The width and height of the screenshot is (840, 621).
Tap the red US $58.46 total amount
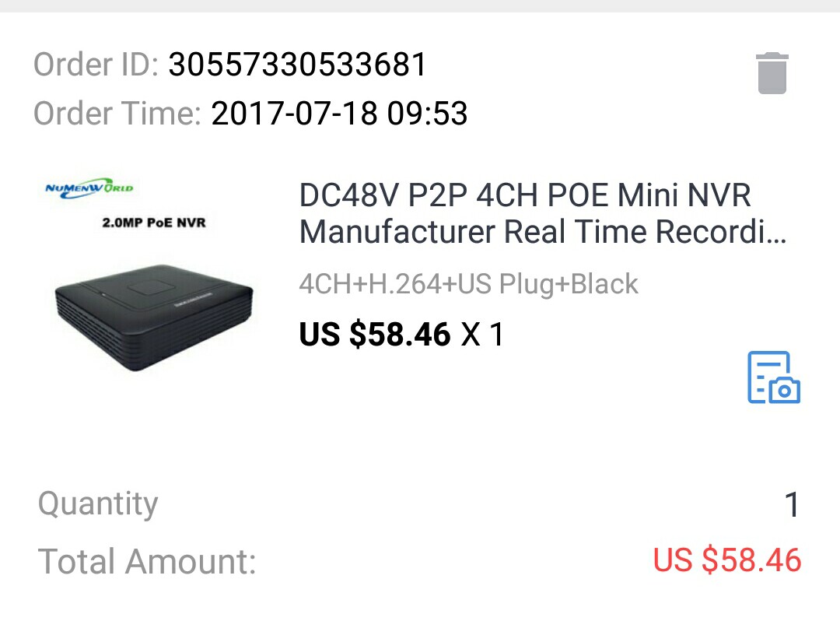pos(727,560)
